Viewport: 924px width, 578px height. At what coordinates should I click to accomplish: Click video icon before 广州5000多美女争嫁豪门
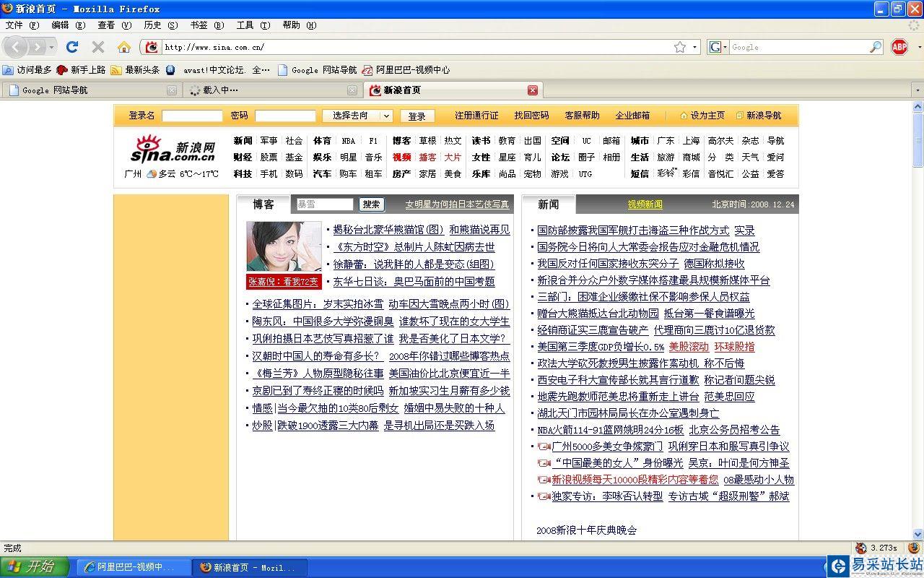click(544, 447)
